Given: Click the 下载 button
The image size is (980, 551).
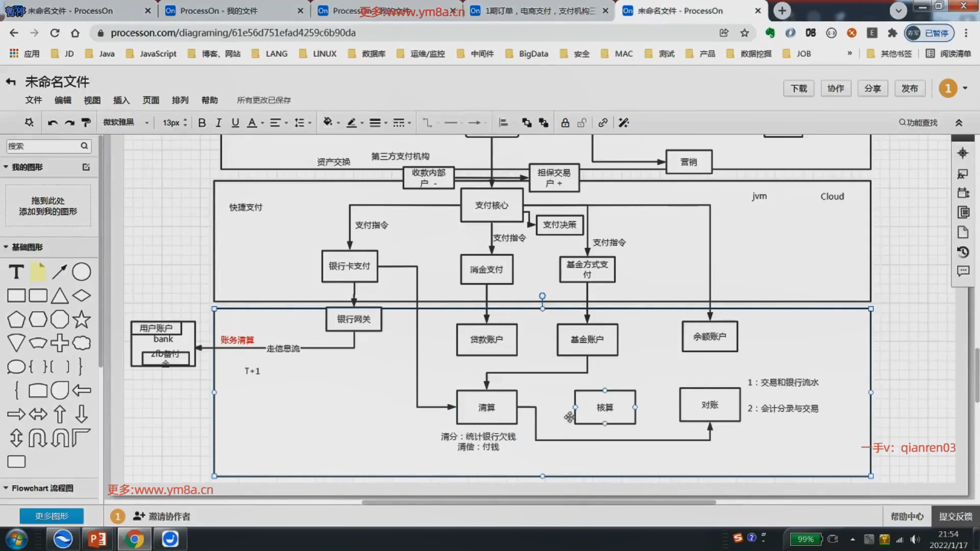Looking at the screenshot, I should click(798, 88).
